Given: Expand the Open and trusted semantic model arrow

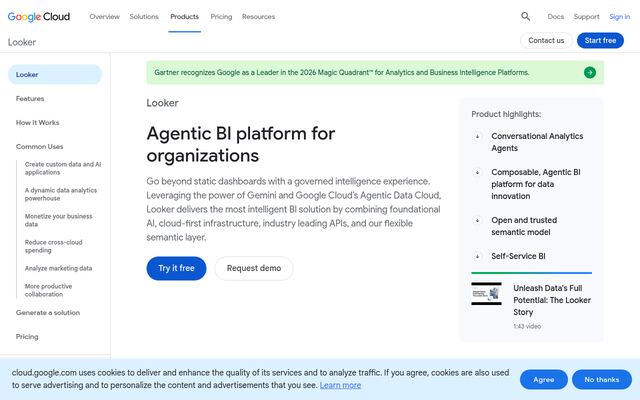Looking at the screenshot, I should (477, 220).
